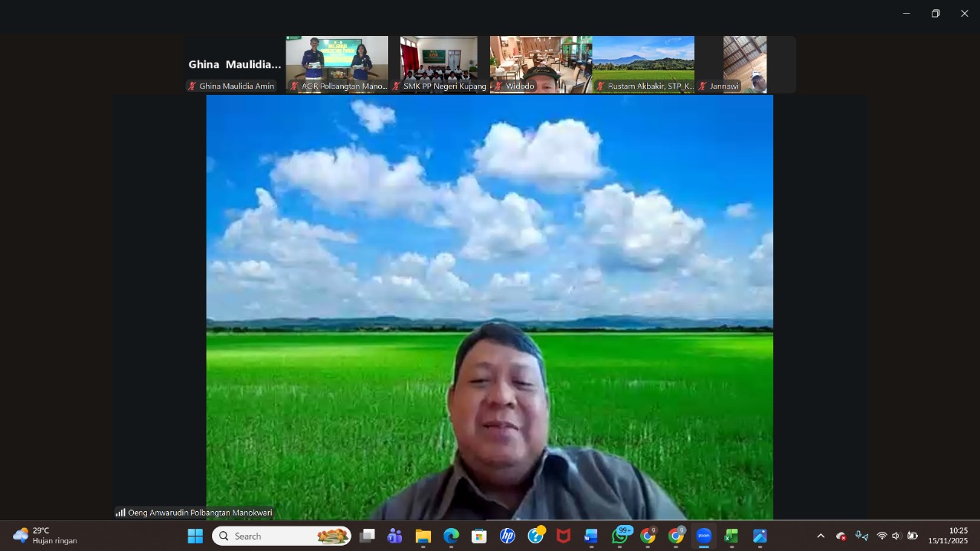Screen dimensions: 980x551
Task: Select SMK PP Negeri Kupang participant thumbnail
Action: pyautogui.click(x=439, y=64)
